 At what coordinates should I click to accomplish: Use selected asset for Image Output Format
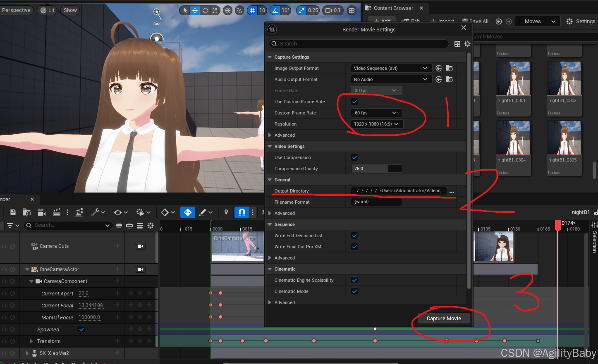point(439,68)
